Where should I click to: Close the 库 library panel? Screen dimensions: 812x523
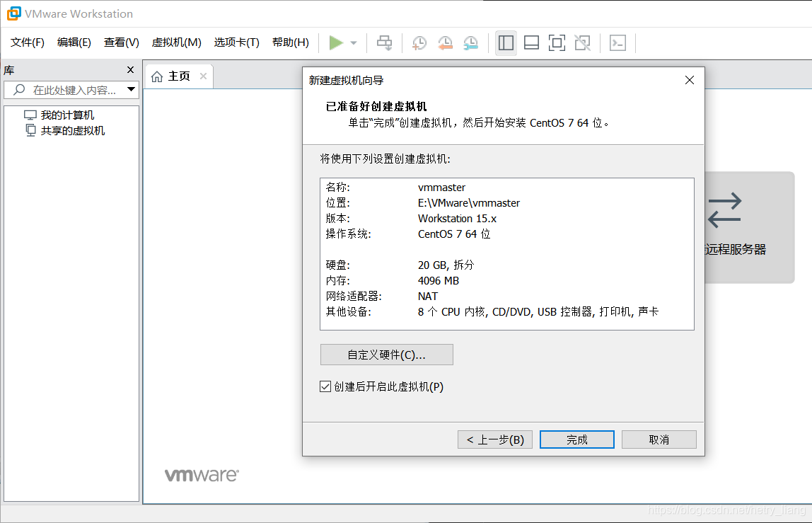tap(130, 69)
